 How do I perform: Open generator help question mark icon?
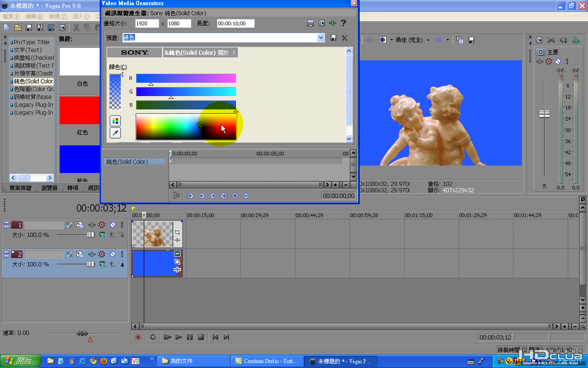point(343,23)
